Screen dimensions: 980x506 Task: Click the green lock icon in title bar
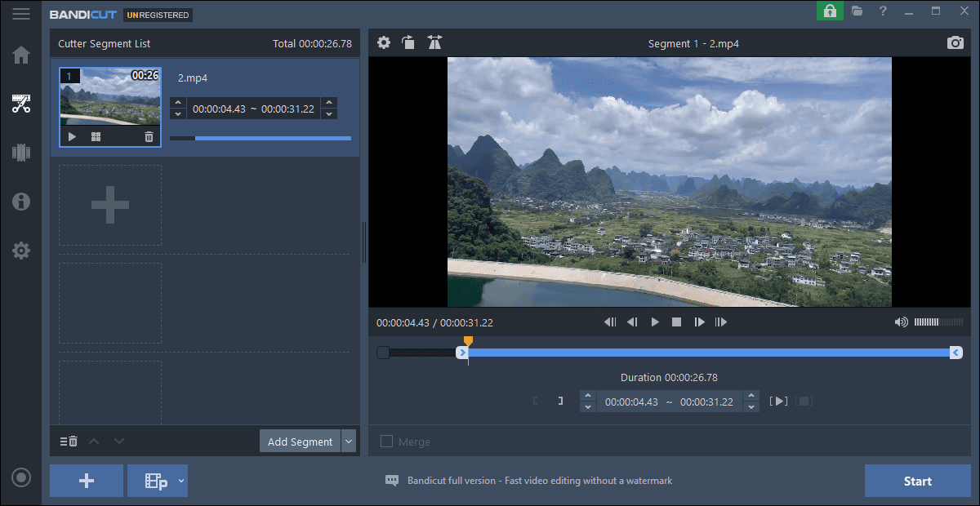pos(830,11)
